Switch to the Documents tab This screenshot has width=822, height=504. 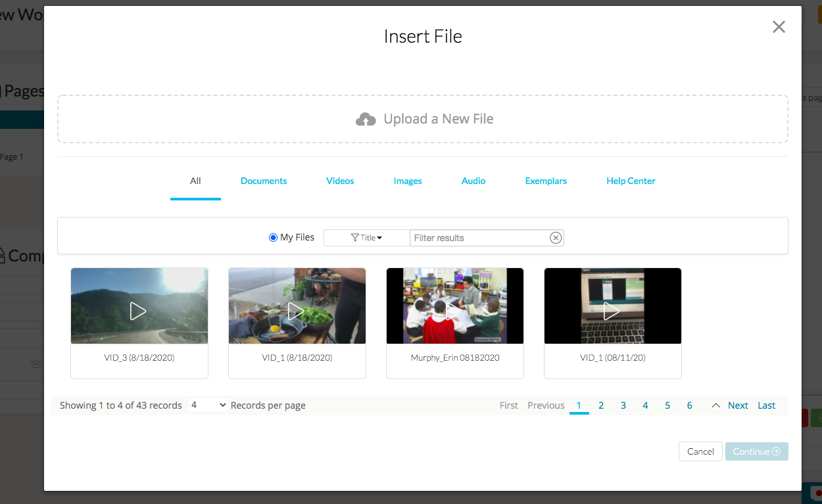[x=264, y=181]
